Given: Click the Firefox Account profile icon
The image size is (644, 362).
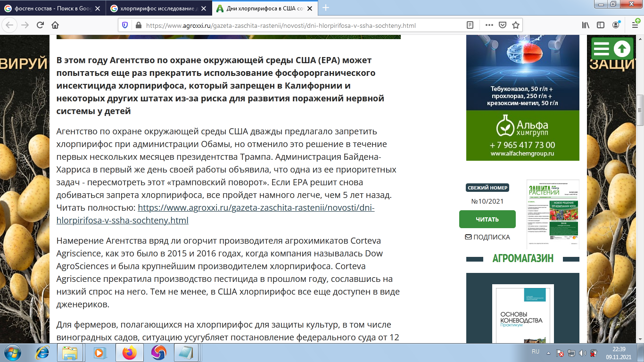Looking at the screenshot, I should point(616,25).
